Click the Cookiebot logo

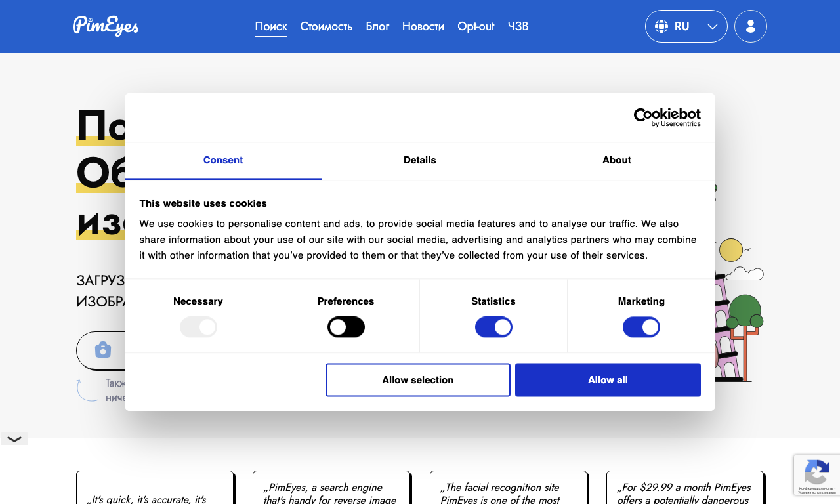(x=667, y=117)
